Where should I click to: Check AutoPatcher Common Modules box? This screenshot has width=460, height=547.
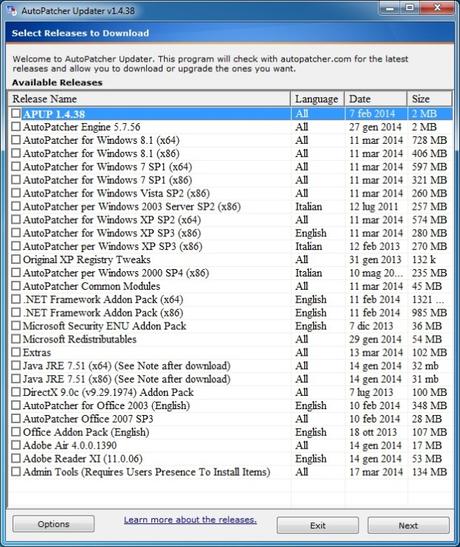pos(16,286)
